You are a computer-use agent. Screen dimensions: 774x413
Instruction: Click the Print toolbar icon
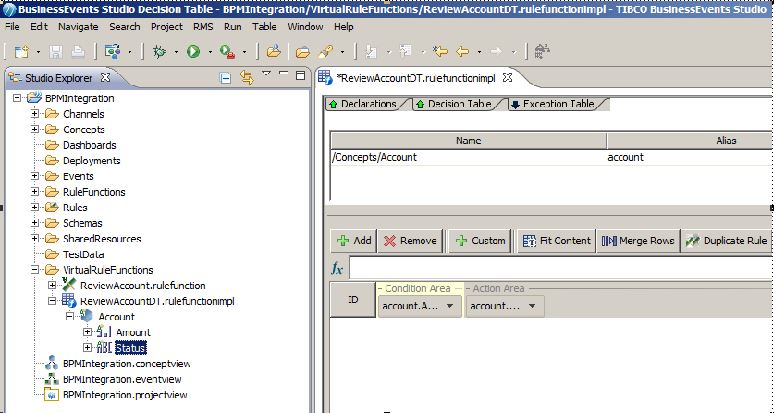(77, 51)
